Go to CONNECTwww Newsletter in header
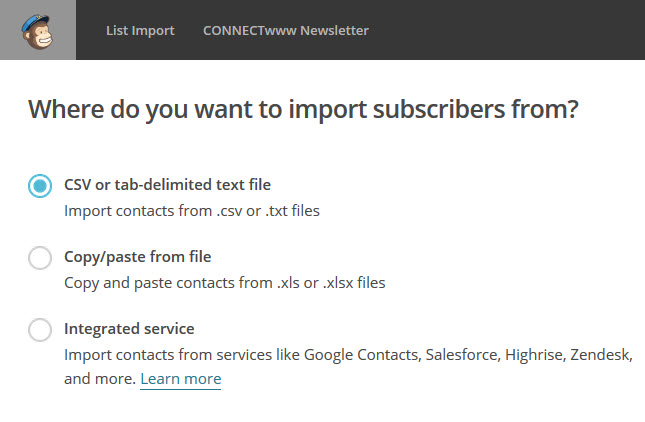The image size is (645, 422). [x=285, y=30]
